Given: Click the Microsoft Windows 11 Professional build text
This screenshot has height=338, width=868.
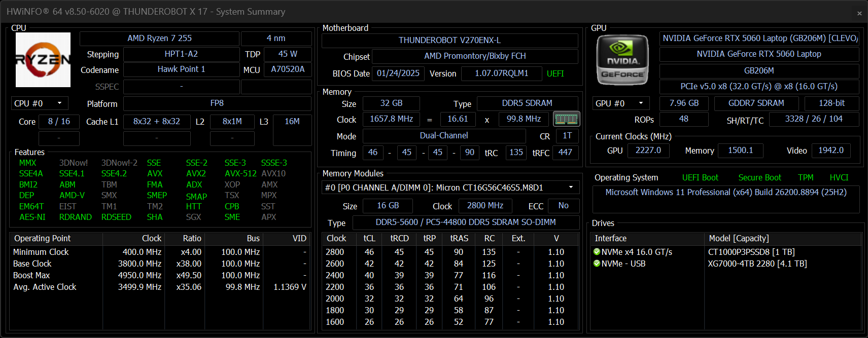Looking at the screenshot, I should tap(726, 193).
